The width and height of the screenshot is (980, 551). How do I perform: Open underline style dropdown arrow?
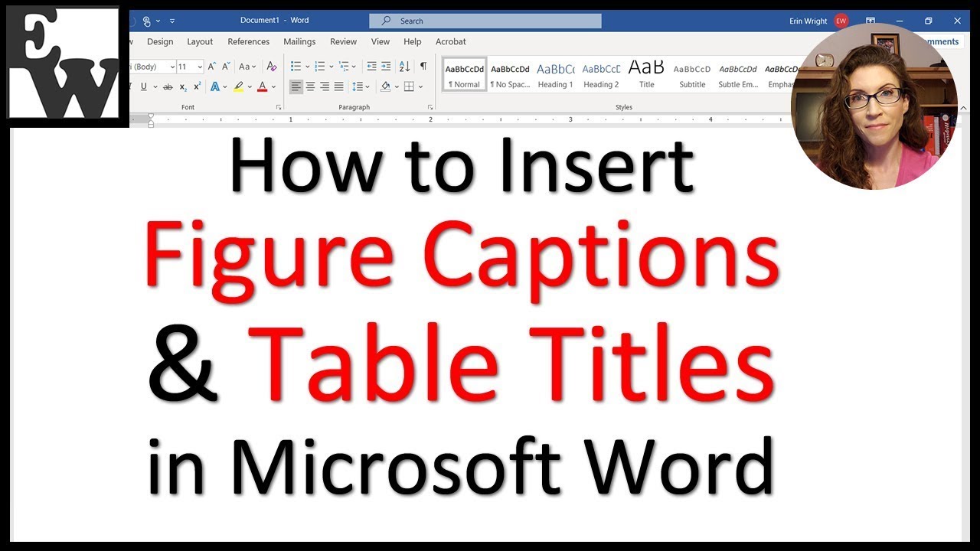pyautogui.click(x=154, y=86)
